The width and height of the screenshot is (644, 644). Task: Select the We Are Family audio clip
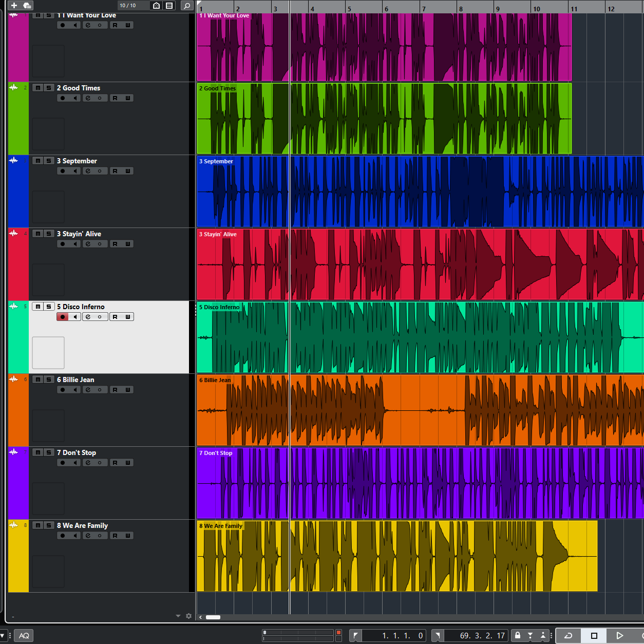(397, 556)
